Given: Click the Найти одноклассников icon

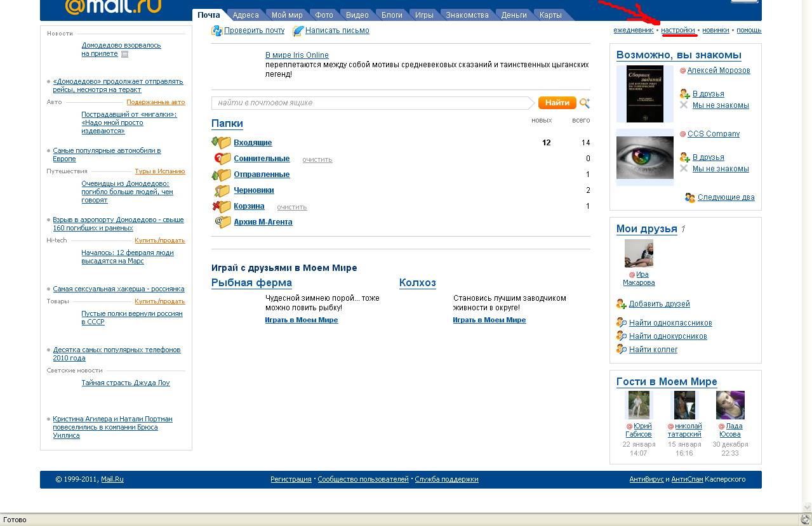Looking at the screenshot, I should (622, 323).
